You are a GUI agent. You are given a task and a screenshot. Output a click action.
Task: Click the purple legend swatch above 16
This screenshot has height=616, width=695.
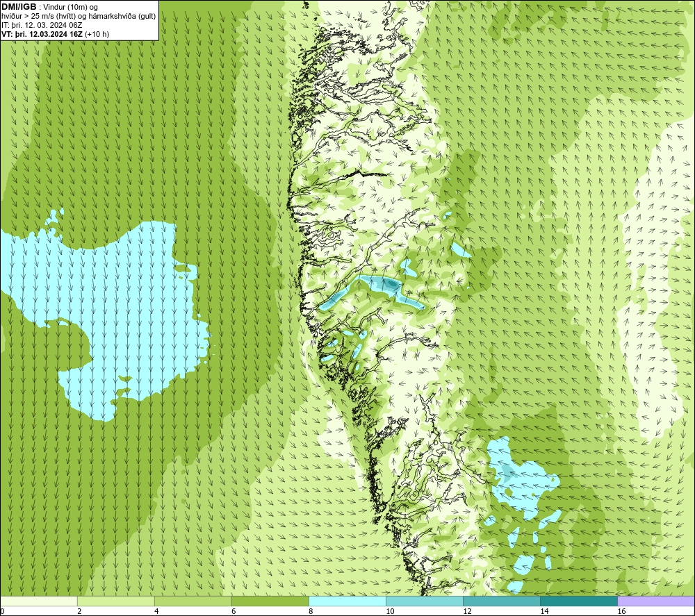(656, 601)
